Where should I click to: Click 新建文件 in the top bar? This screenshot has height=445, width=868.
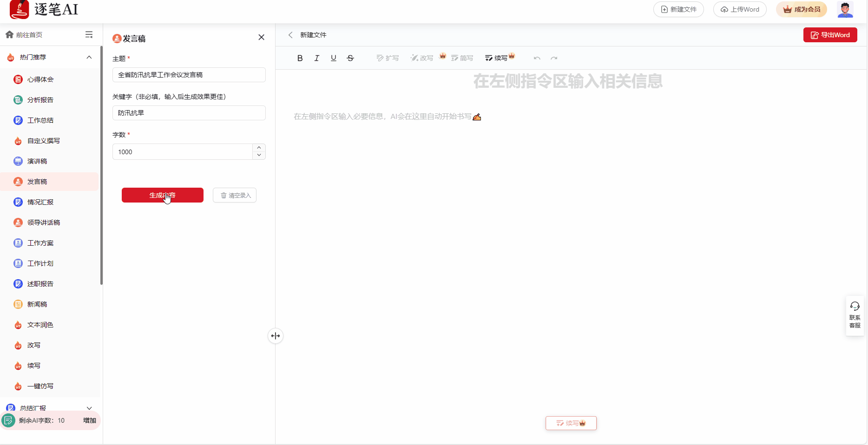pyautogui.click(x=678, y=9)
